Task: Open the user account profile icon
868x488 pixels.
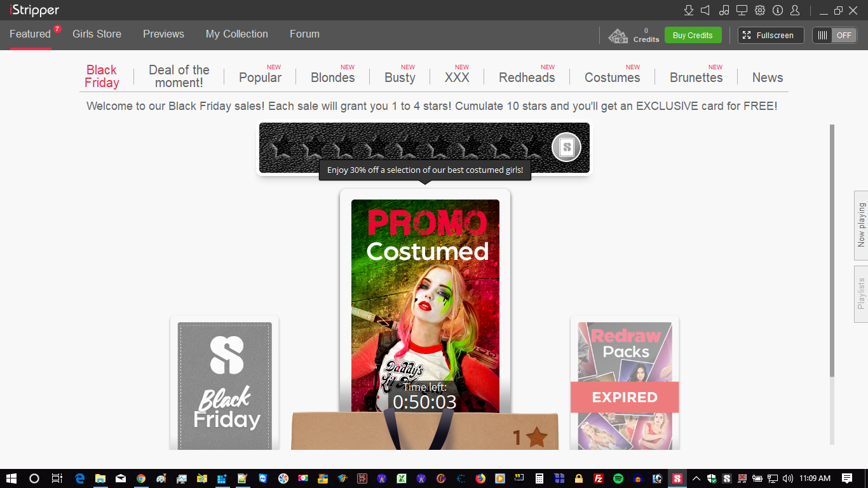Action: (x=795, y=10)
